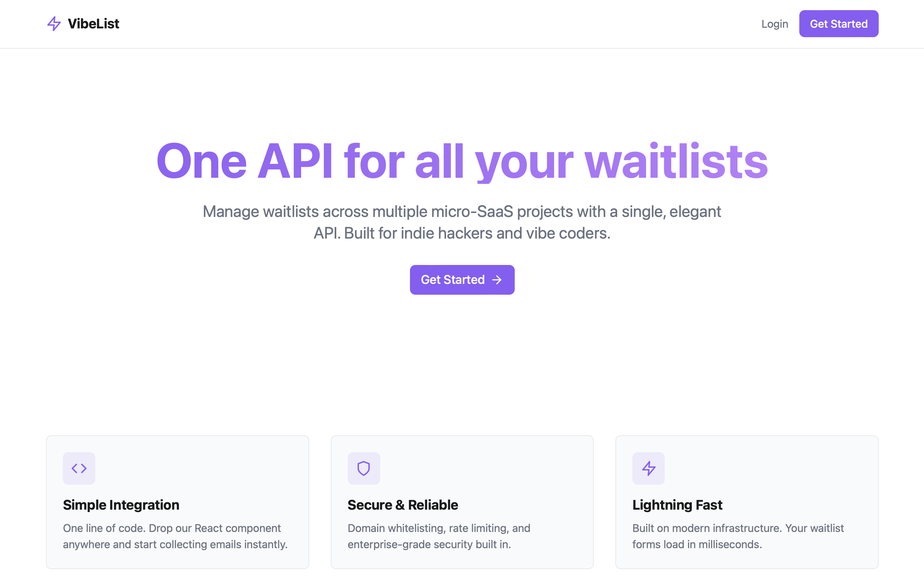Click the arrow icon inside hero button

point(497,280)
